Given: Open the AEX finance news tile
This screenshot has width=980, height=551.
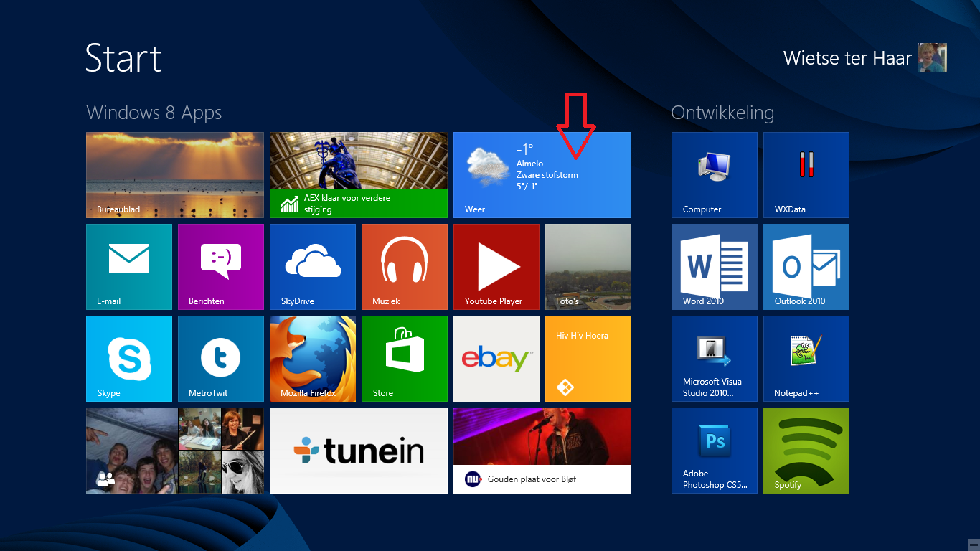Looking at the screenshot, I should tap(359, 175).
